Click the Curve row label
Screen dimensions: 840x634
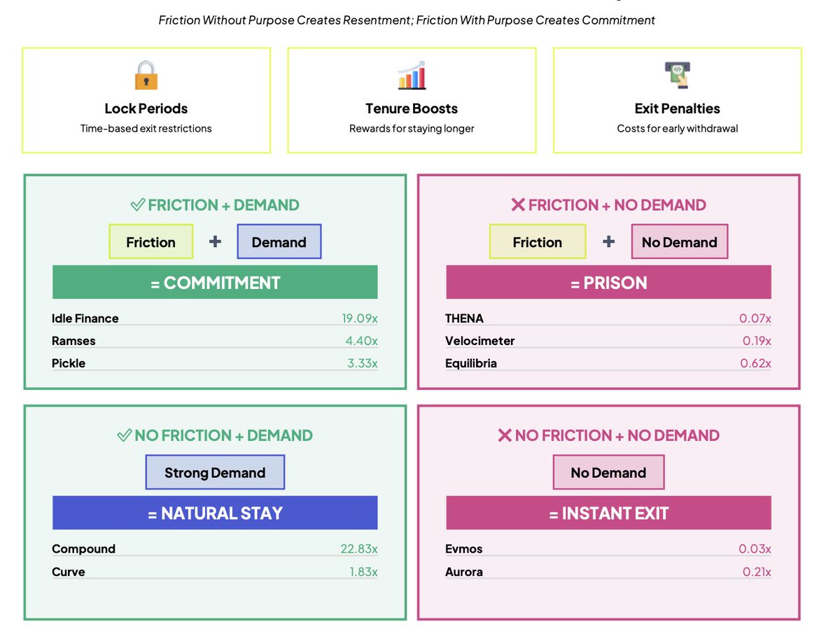pyautogui.click(x=69, y=572)
